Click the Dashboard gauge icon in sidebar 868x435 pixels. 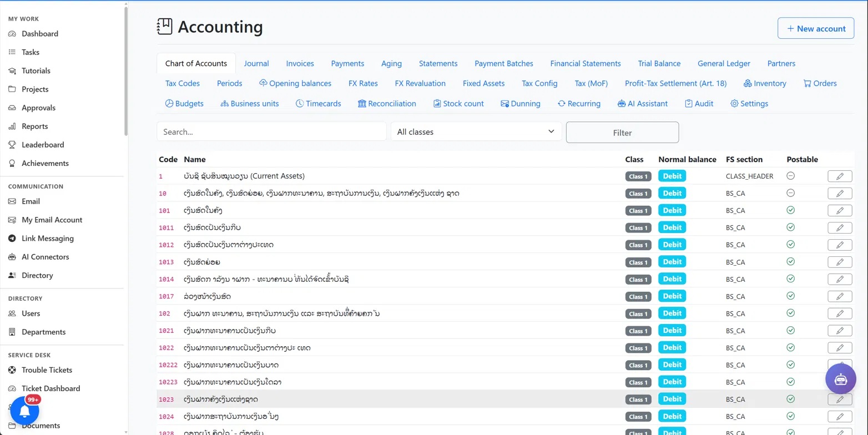12,34
